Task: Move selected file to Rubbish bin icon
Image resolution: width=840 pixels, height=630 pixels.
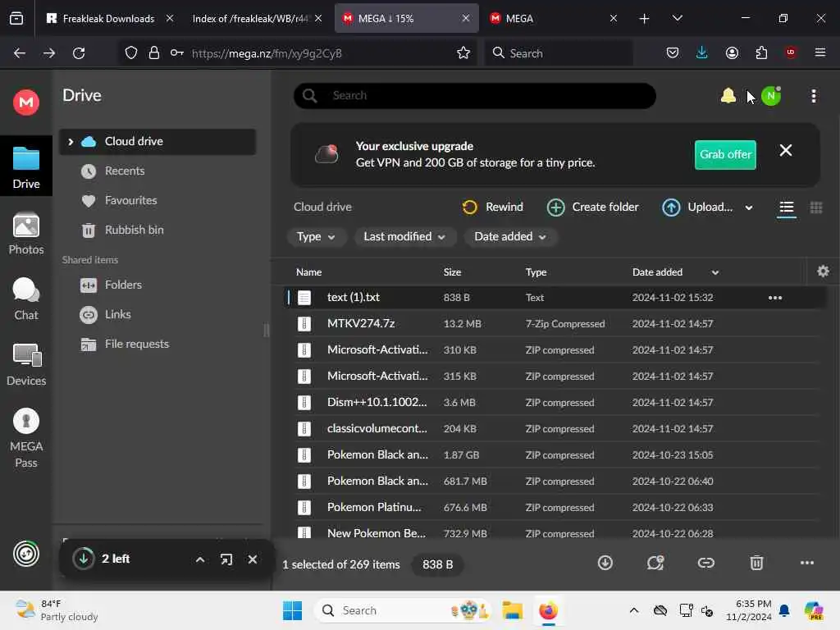Action: [x=756, y=563]
